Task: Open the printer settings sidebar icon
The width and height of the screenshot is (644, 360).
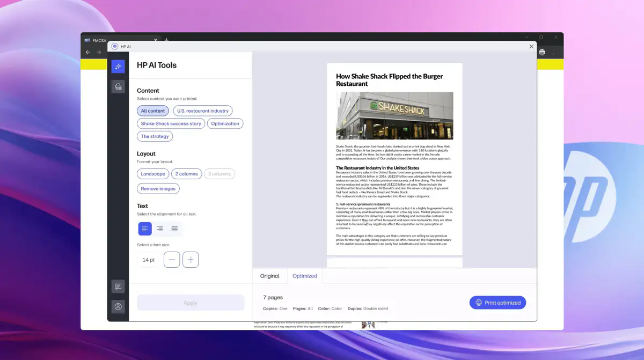Action: click(x=118, y=86)
